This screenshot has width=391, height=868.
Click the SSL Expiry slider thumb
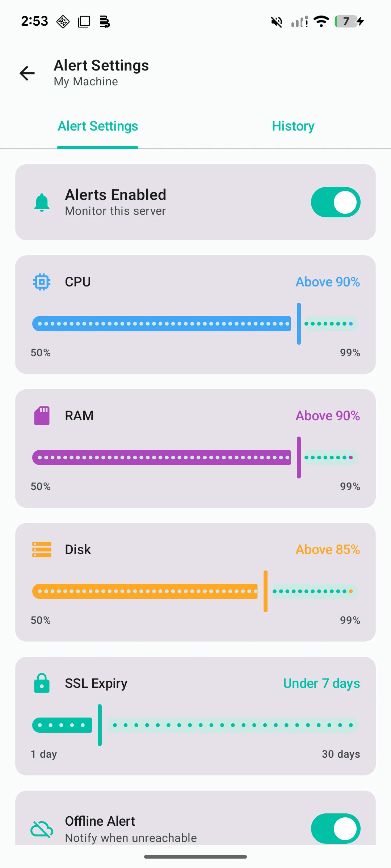(x=99, y=724)
